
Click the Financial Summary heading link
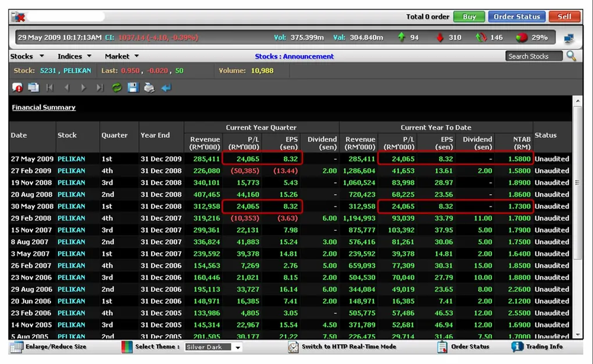click(44, 108)
